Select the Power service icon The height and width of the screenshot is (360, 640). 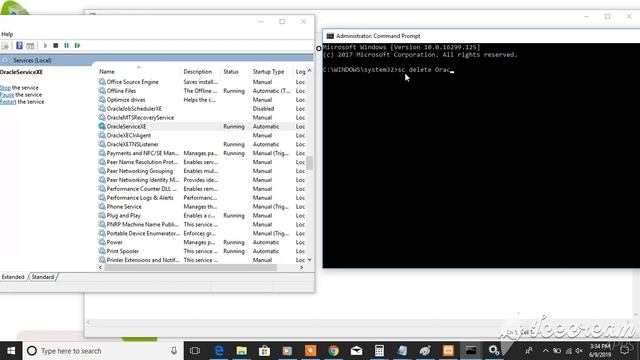102,242
